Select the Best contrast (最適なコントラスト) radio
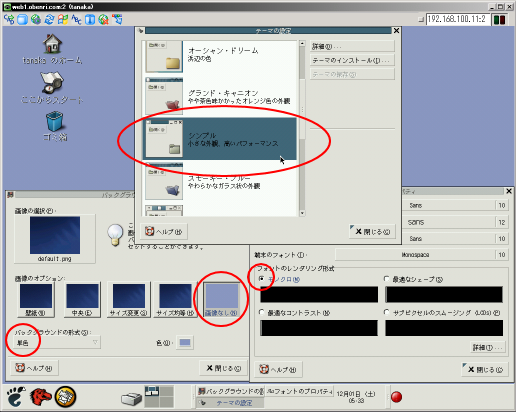This screenshot has height=412, width=516. pos(262,312)
